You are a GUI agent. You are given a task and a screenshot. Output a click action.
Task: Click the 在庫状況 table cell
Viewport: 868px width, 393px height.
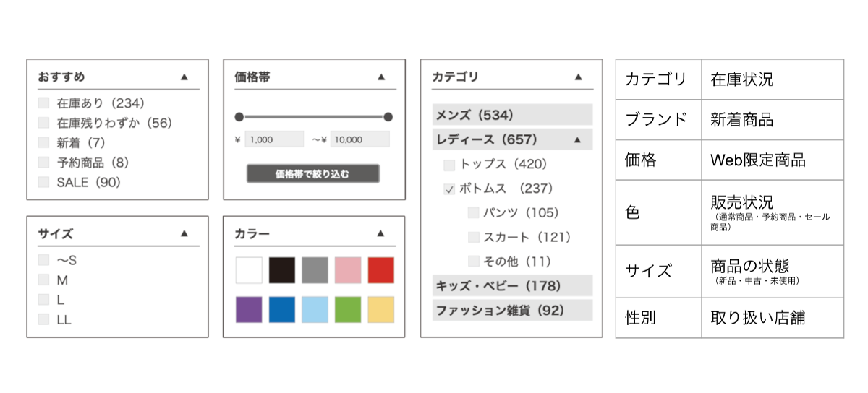click(773, 79)
